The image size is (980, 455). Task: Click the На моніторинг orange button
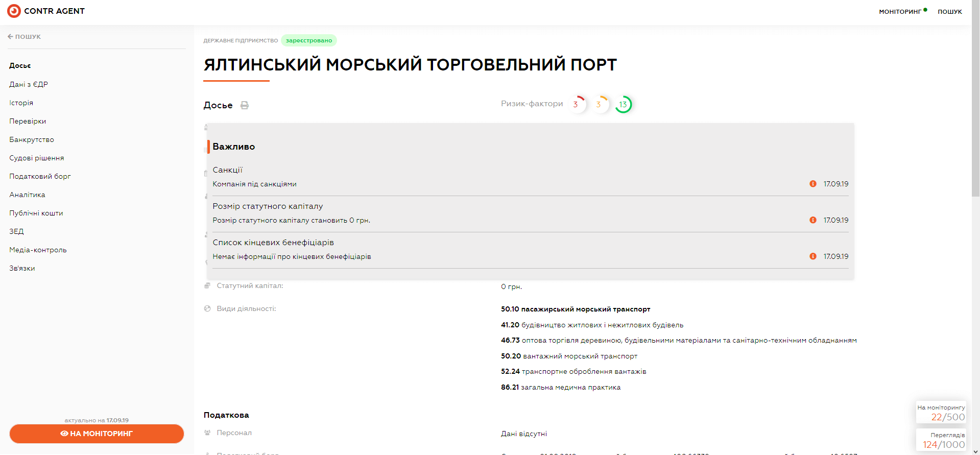[x=97, y=434]
